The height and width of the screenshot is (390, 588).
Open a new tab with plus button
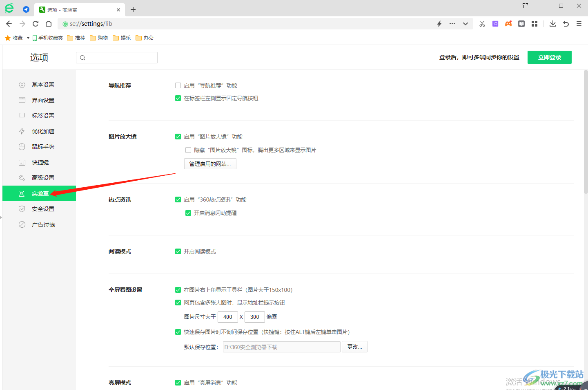[133, 9]
